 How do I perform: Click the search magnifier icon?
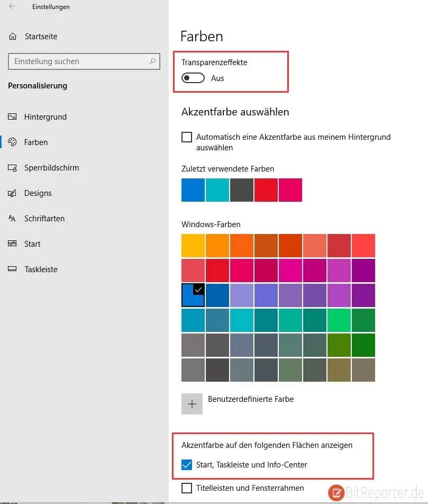coord(153,61)
